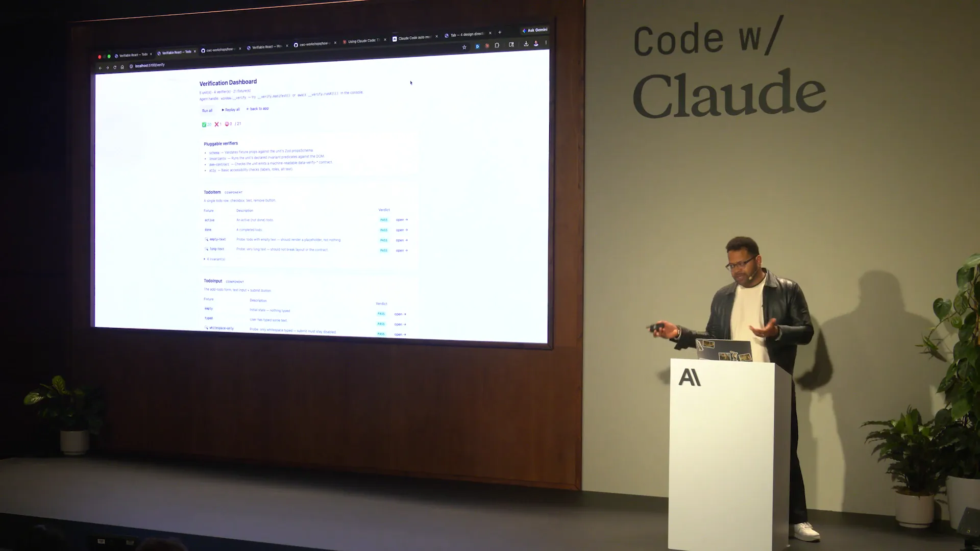This screenshot has width=980, height=551.
Task: Click the Run all button
Action: (207, 111)
